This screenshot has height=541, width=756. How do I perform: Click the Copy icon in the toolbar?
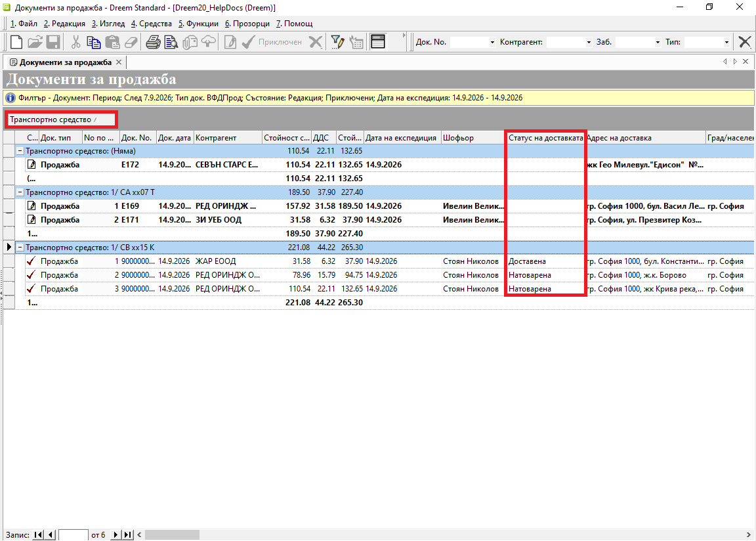tap(94, 42)
